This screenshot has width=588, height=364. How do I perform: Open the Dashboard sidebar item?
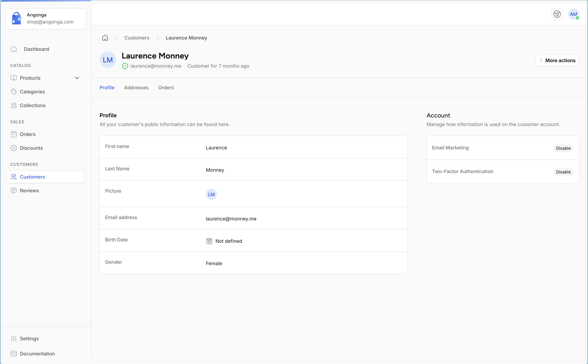tap(36, 49)
